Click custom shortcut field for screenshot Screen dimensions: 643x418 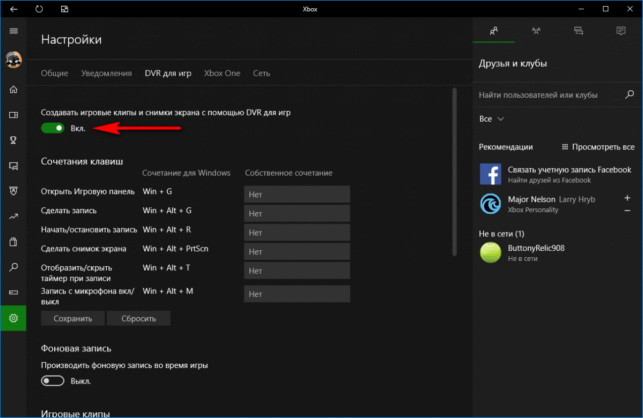pyautogui.click(x=297, y=251)
